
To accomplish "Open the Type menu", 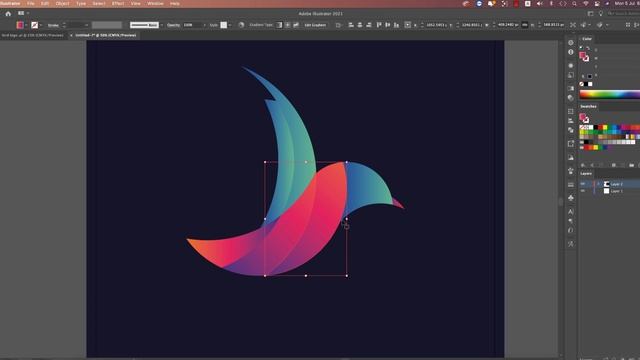I will click(81, 3).
